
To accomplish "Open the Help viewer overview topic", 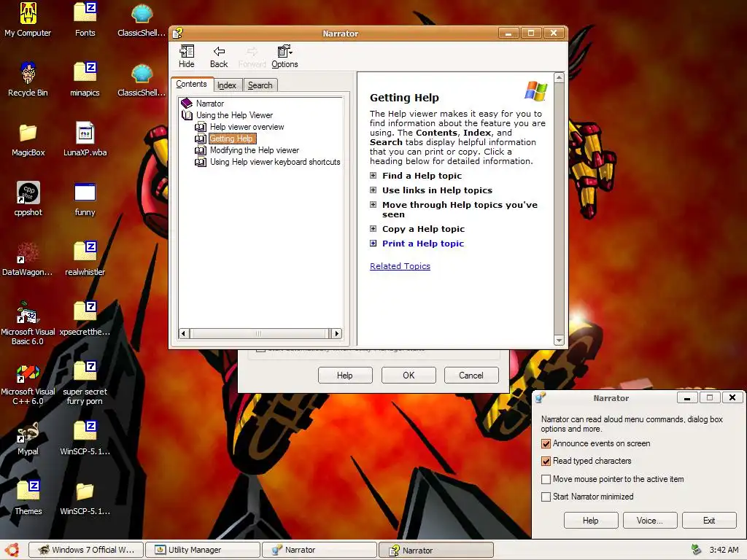I will tap(247, 127).
